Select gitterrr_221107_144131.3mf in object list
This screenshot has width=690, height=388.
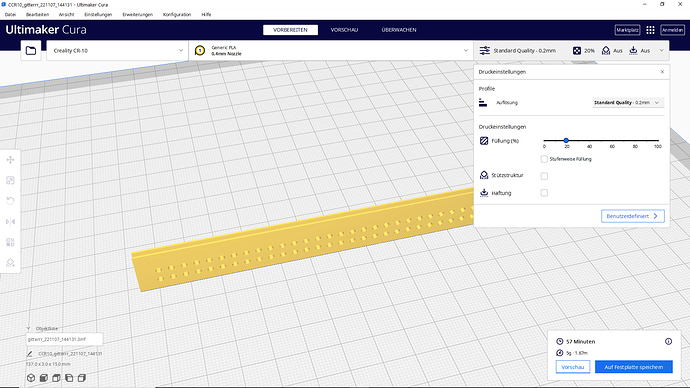(x=64, y=339)
